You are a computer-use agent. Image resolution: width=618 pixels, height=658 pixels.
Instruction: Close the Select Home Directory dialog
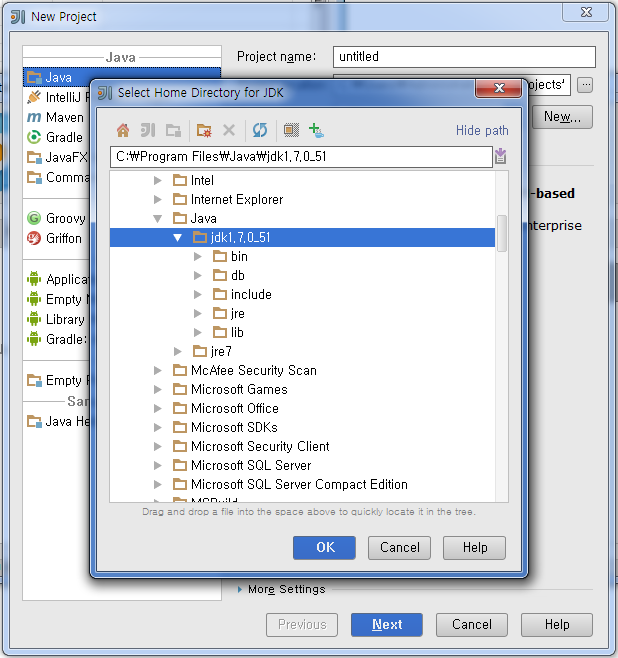coord(498,88)
